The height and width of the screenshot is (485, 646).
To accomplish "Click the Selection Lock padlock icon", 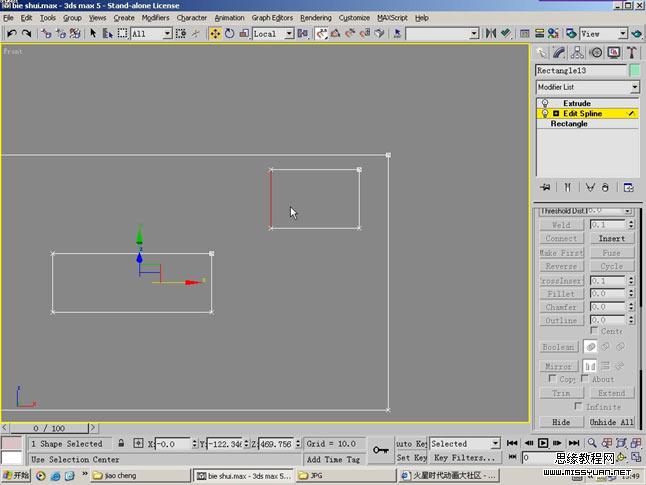I will pyautogui.click(x=121, y=443).
